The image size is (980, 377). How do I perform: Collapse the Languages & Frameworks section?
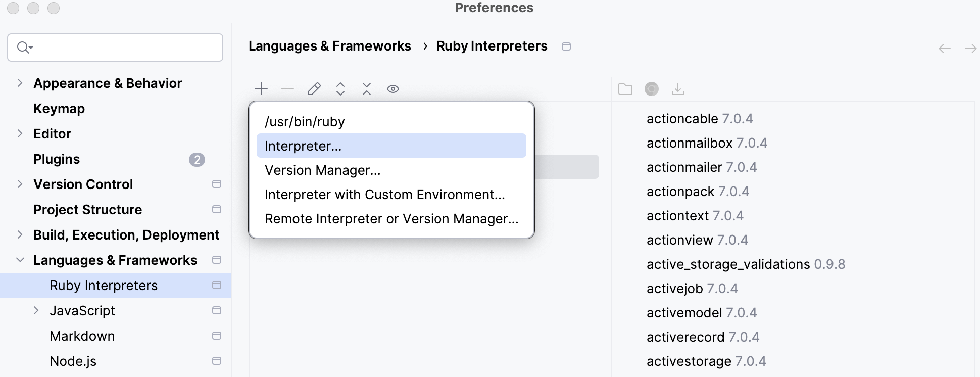tap(20, 260)
